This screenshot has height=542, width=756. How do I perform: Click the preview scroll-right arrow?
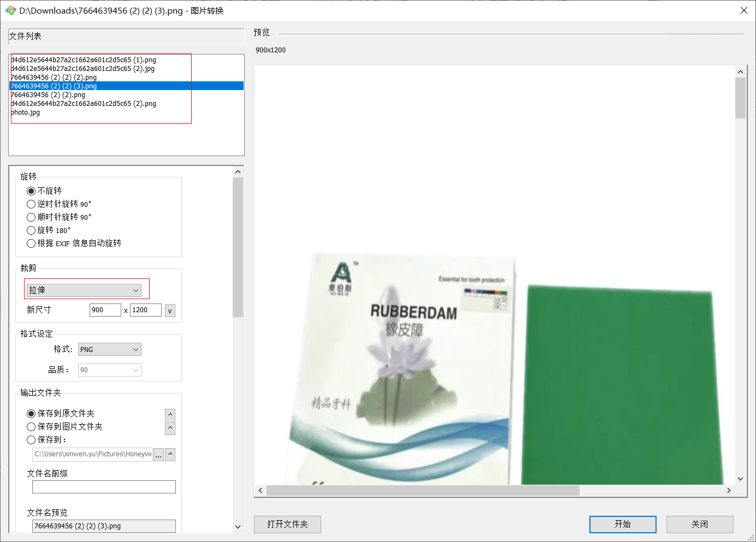click(x=729, y=491)
